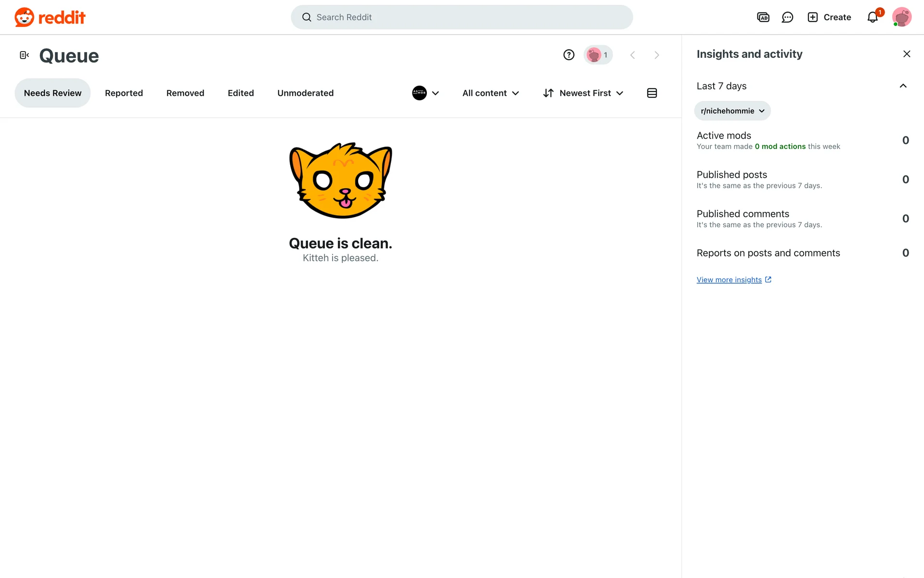924x578 pixels.
Task: Collapse the mod sidebar next to Queue
Action: [x=24, y=55]
